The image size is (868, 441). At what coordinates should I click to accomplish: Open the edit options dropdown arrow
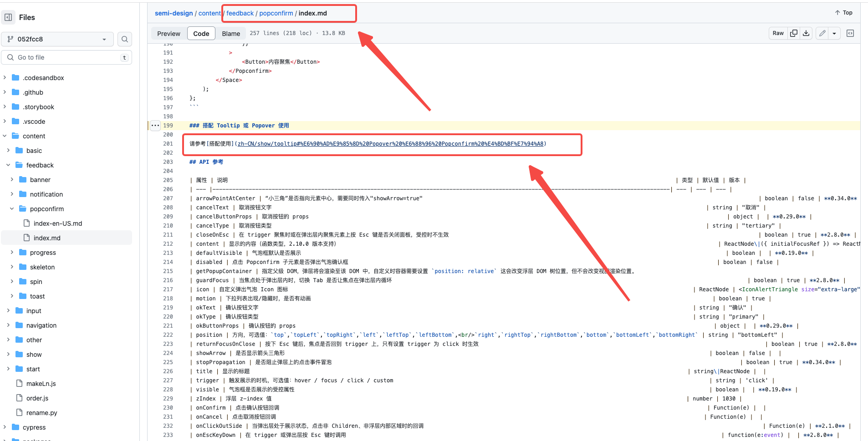[834, 33]
